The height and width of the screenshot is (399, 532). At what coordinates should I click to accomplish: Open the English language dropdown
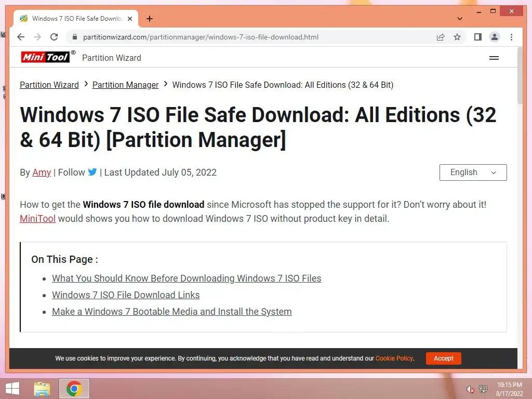[x=473, y=172]
